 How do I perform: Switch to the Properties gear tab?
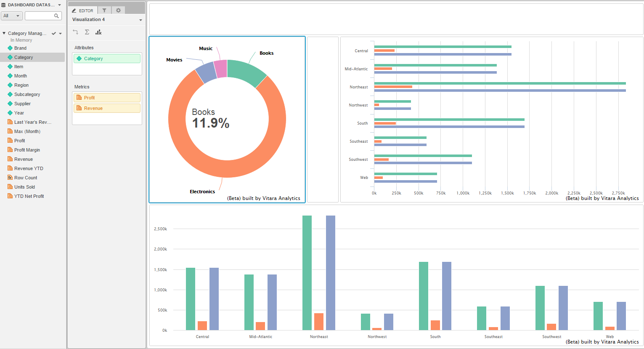point(118,10)
